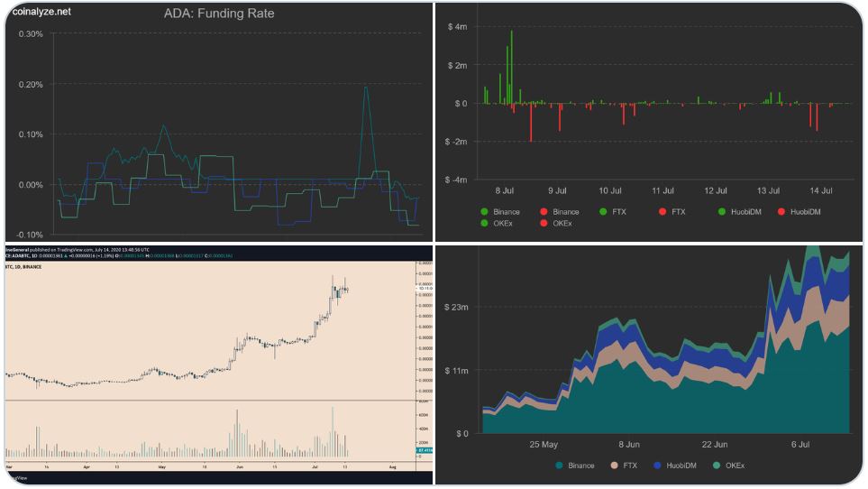Click the '12 Jul' date label
The height and width of the screenshot is (489, 868).
(716, 190)
